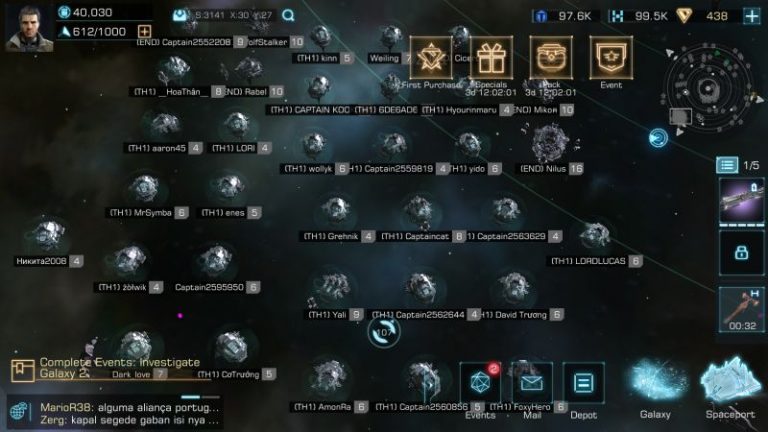Open the Depot storage icon
The width and height of the screenshot is (768, 432).
(x=583, y=383)
